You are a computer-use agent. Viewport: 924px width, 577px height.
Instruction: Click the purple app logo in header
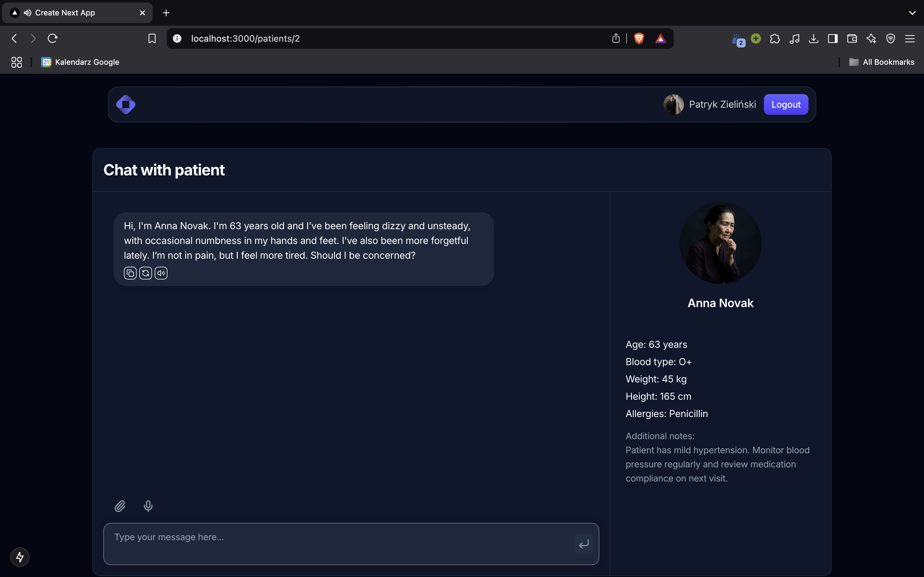(x=126, y=105)
